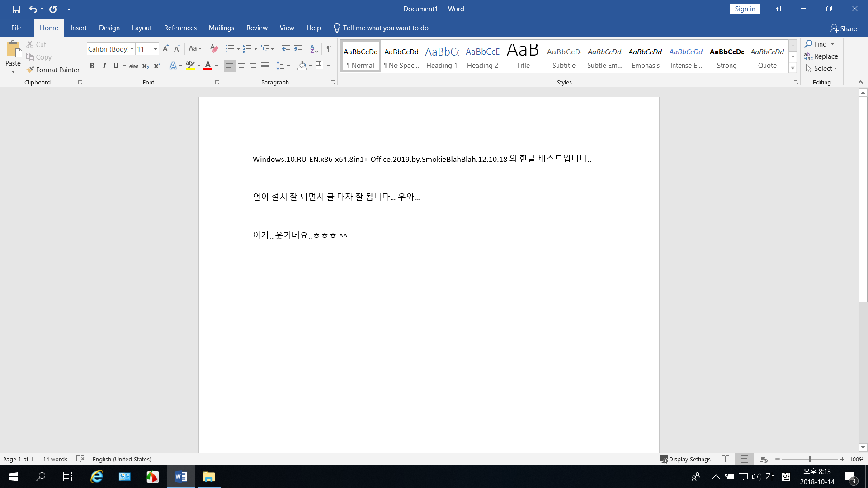Open numbering list style dropdown
The image size is (868, 488).
(256, 49)
